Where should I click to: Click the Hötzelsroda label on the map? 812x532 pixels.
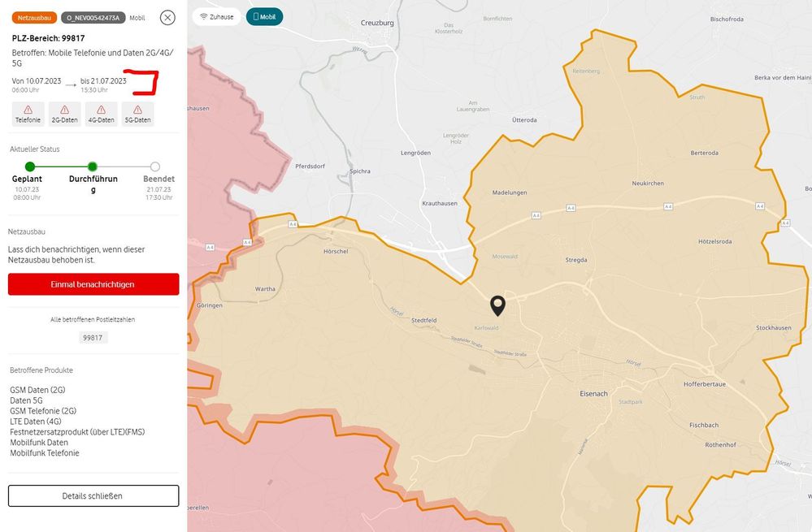point(714,241)
